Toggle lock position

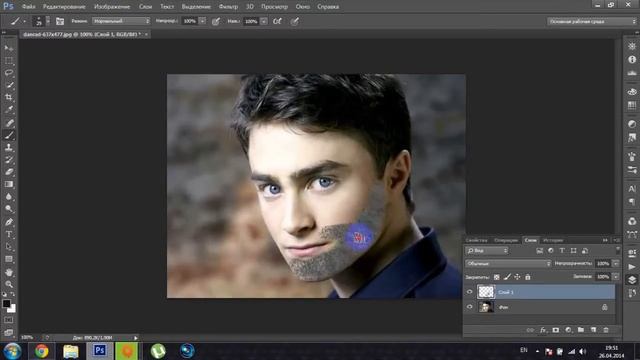(517, 277)
